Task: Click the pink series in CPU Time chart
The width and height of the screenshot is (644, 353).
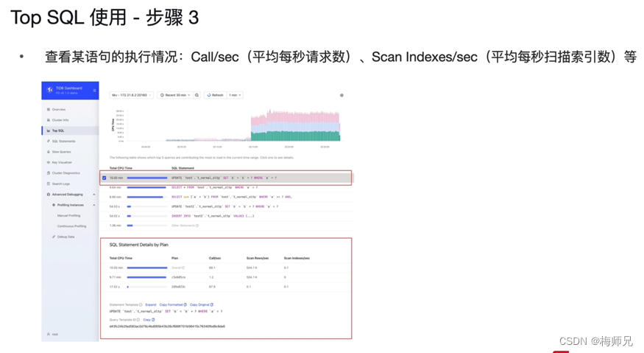Action: [304, 118]
